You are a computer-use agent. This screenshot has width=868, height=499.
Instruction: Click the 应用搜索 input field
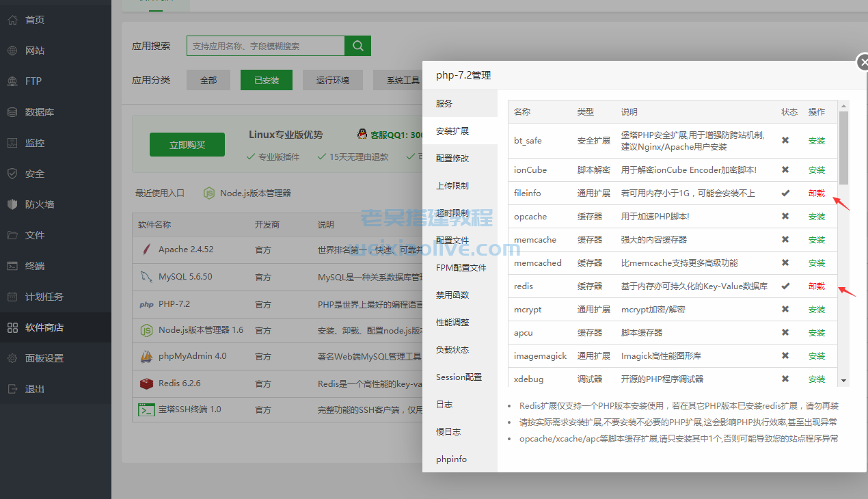265,46
